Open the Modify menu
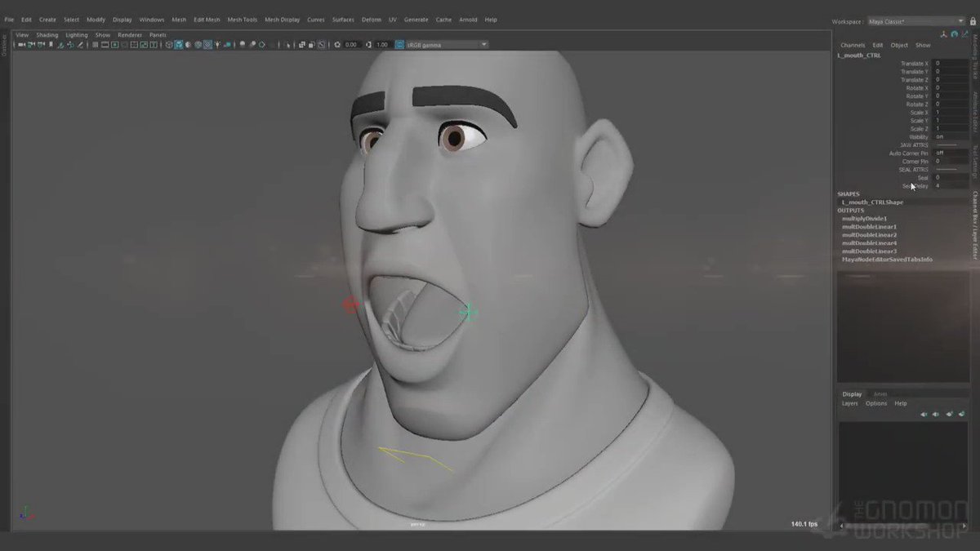 point(96,20)
